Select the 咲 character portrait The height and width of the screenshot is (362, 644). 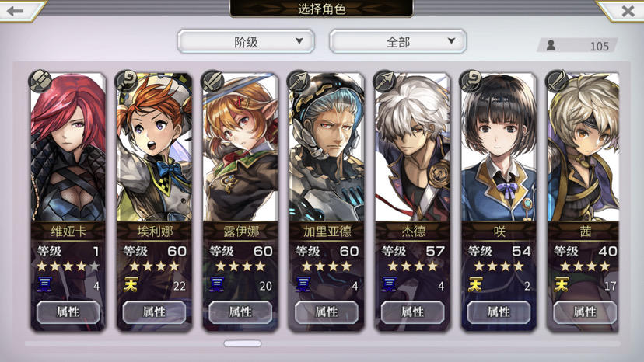[x=499, y=148]
